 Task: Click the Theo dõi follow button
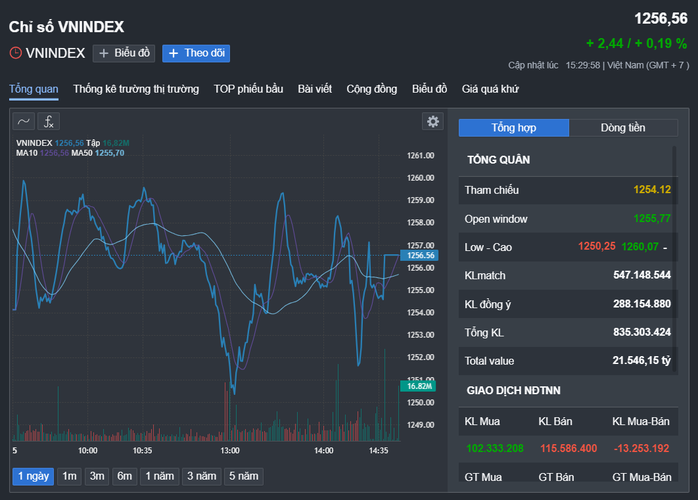[196, 53]
